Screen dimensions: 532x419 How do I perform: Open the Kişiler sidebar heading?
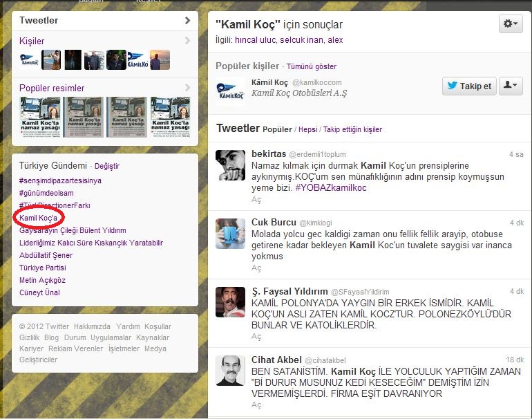point(32,41)
